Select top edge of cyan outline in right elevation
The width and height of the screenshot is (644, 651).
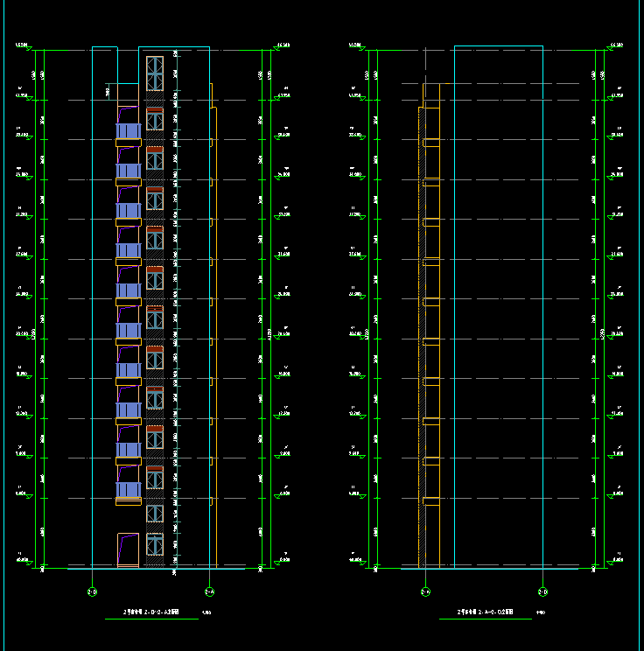[x=498, y=46]
